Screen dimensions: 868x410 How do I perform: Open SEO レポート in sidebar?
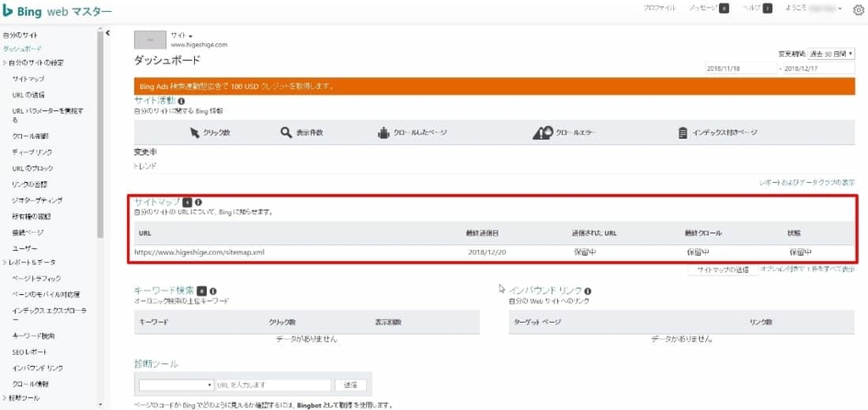pyautogui.click(x=30, y=352)
